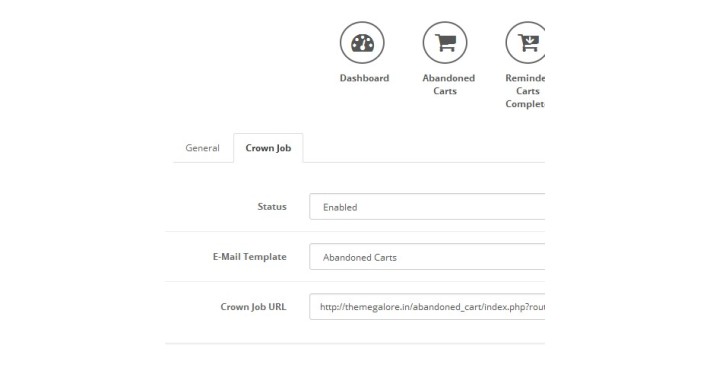Click the Status field label
This screenshot has height=380, width=710.
click(272, 207)
